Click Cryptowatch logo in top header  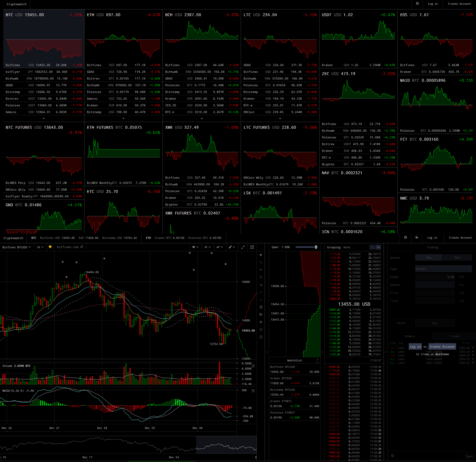click(16, 4)
